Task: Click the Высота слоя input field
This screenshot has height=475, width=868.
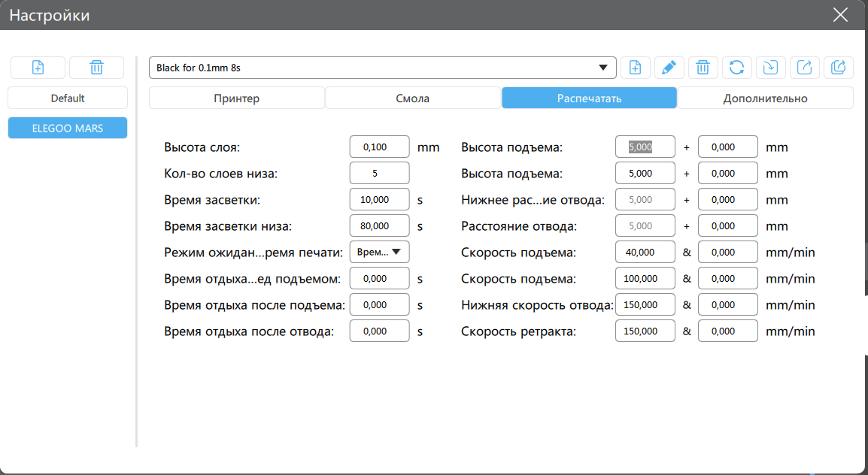Action: (x=379, y=147)
